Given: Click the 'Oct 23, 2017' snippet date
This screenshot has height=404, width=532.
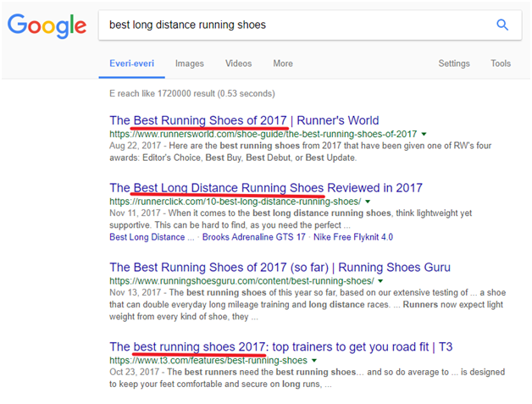Looking at the screenshot, I should click(x=134, y=372).
